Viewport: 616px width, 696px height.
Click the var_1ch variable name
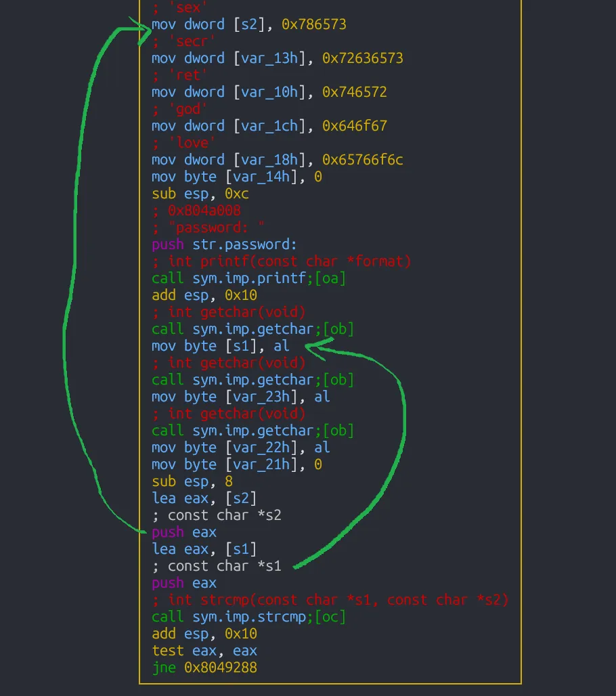(272, 126)
